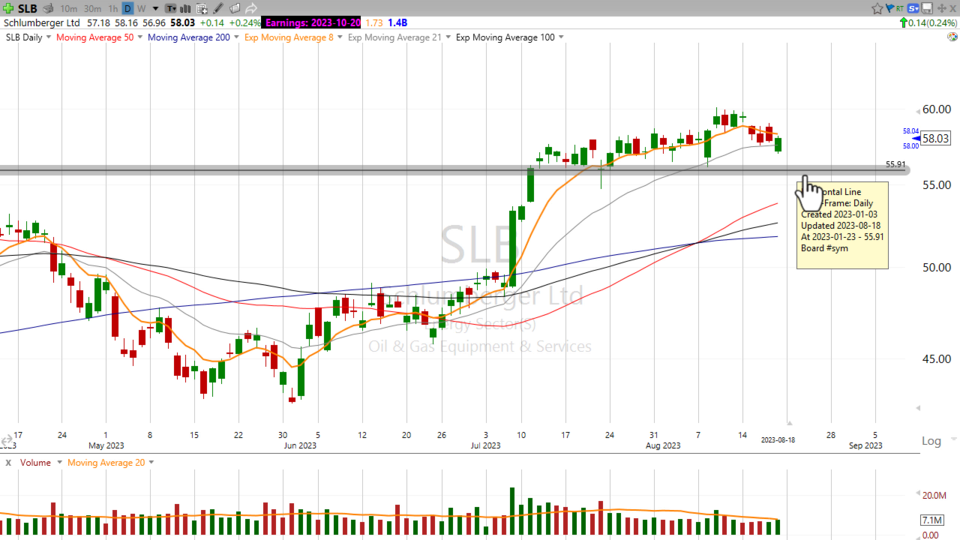This screenshot has width=960, height=540.
Task: Open the Moving Average 200 dropdown
Action: pos(236,37)
